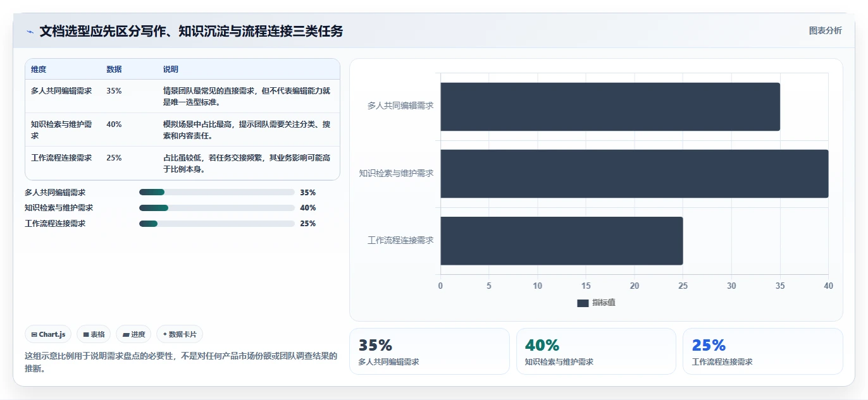The width and height of the screenshot is (868, 400).
Task: Click the 知识检索与维护需求 chart axis label
Action: [396, 173]
